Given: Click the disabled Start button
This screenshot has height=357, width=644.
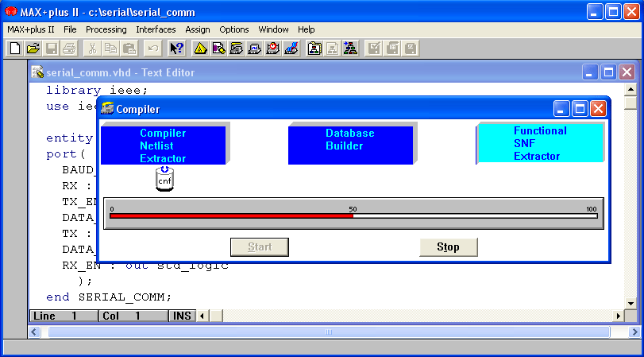Looking at the screenshot, I should [x=260, y=247].
